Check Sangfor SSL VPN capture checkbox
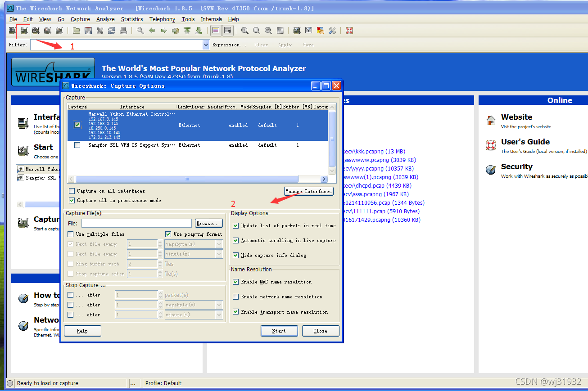Image resolution: width=588 pixels, height=391 pixels. 77,145
